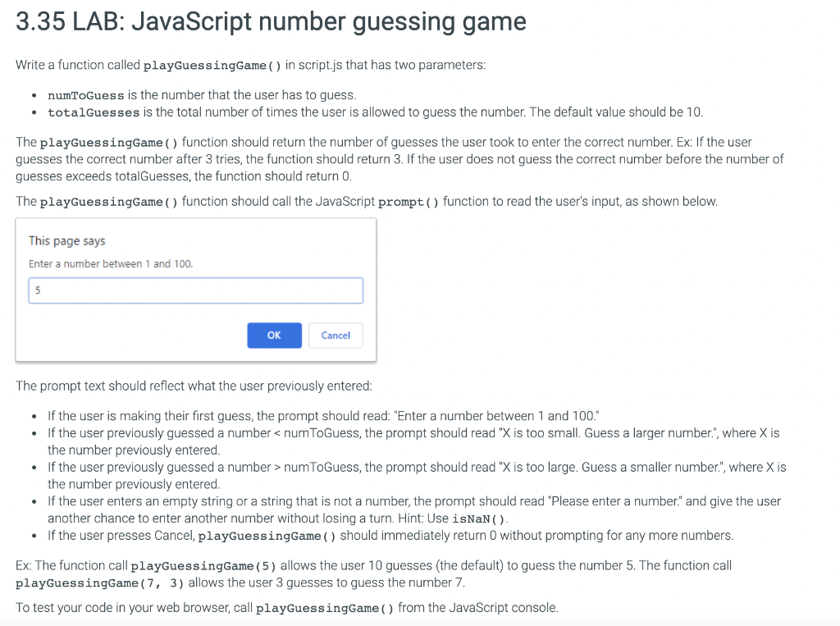
Task: Click the prompt() code word
Action: 409,202
